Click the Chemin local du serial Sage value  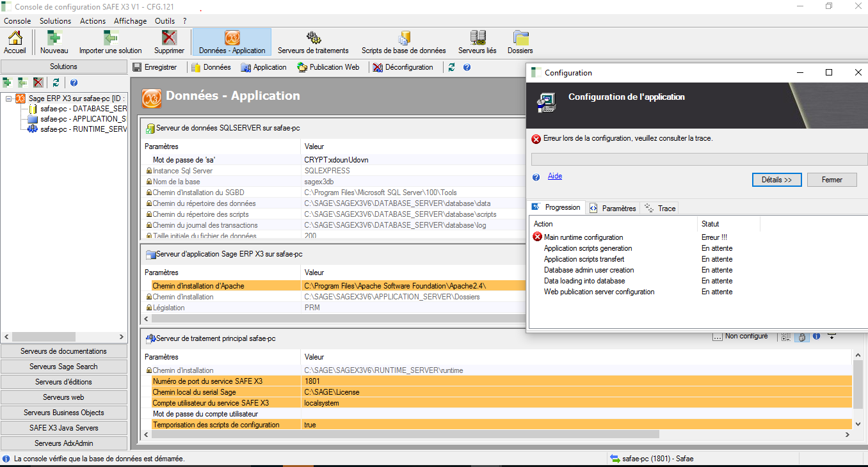577,392
